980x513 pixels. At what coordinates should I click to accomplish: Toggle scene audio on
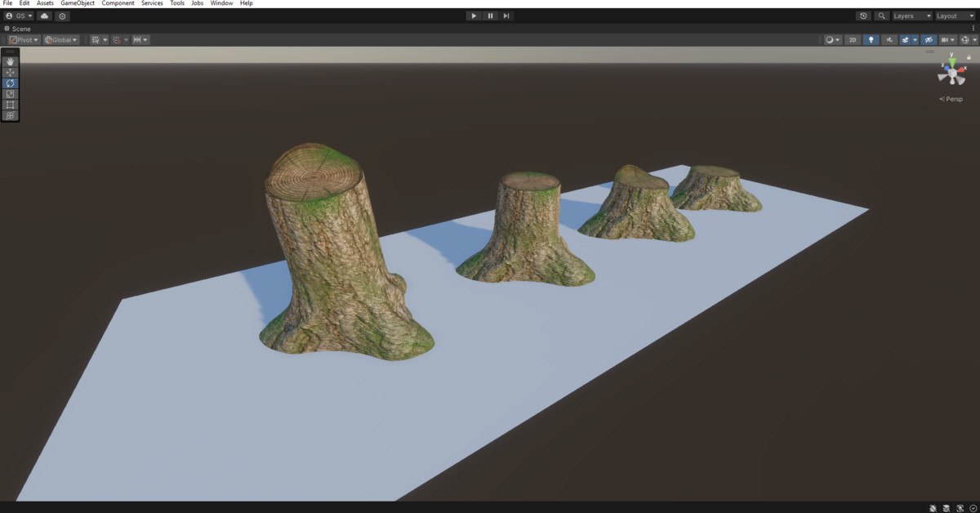coord(889,39)
